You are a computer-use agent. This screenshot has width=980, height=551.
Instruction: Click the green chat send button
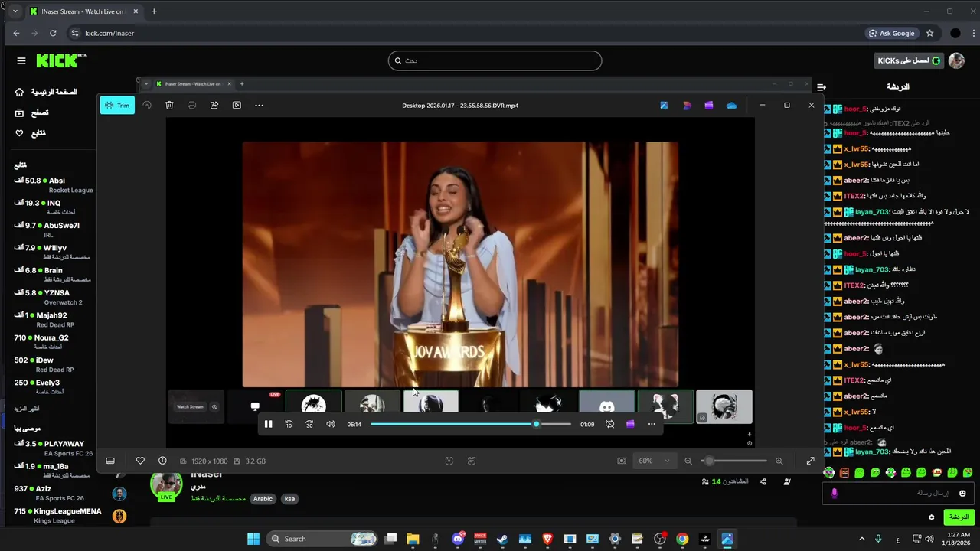[x=959, y=517]
